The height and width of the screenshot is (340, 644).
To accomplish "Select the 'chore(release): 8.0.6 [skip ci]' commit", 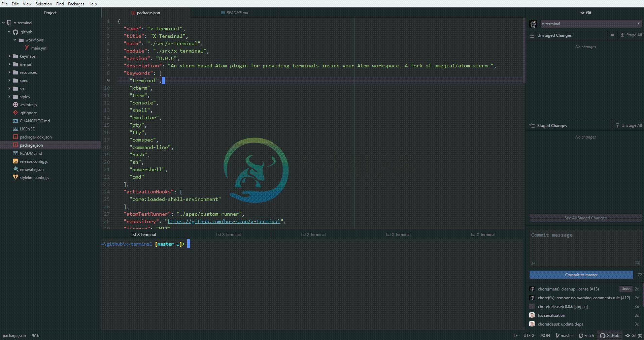I will click(584, 306).
